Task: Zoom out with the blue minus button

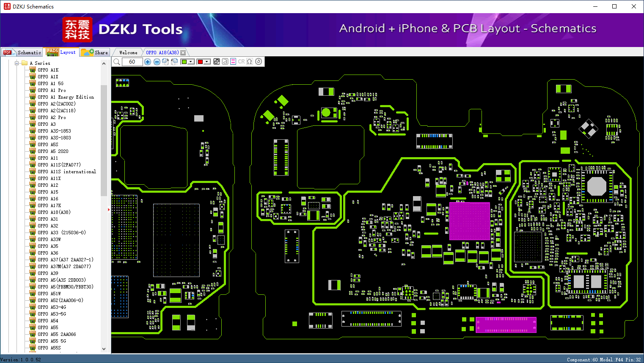Action: (157, 62)
